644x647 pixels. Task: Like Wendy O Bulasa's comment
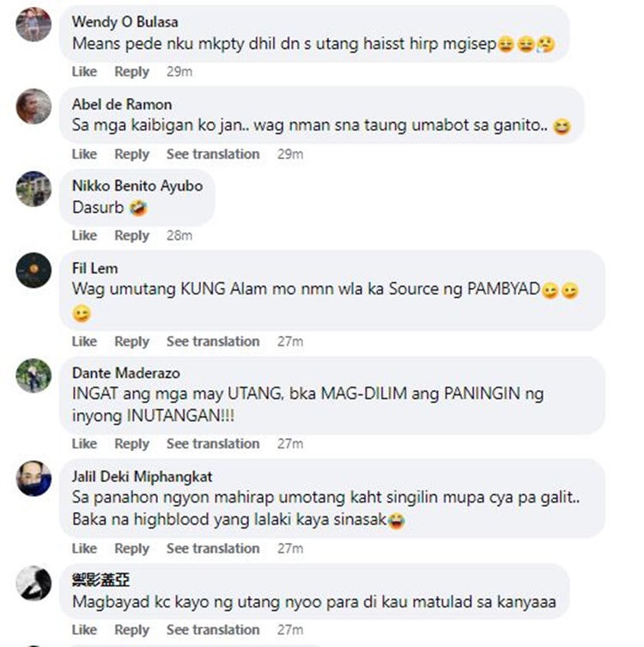84,71
